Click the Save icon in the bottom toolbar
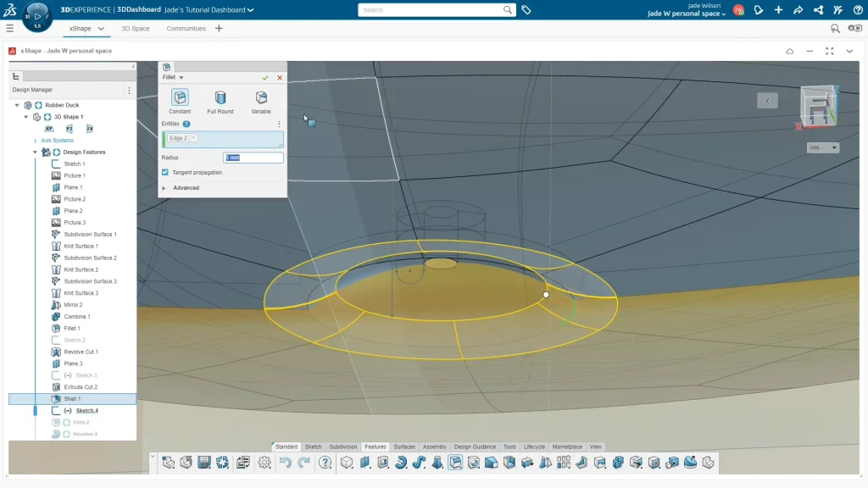Viewport: 868px width, 488px height. 204,463
